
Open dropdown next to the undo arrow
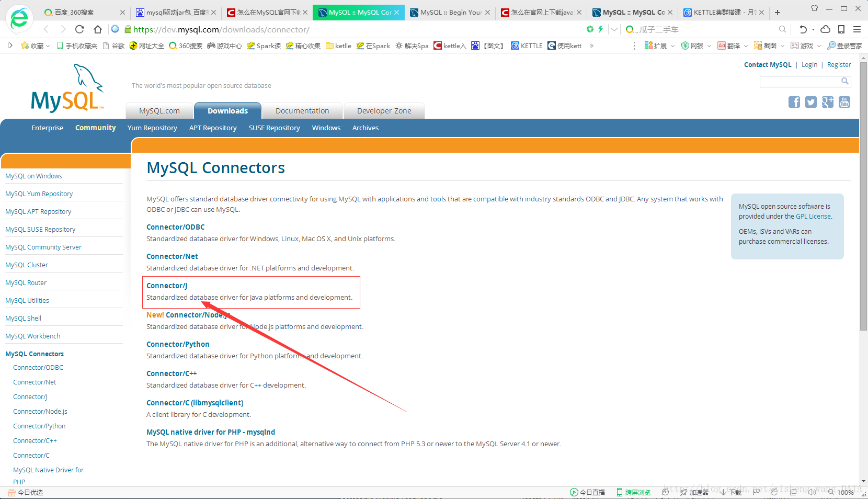point(813,29)
